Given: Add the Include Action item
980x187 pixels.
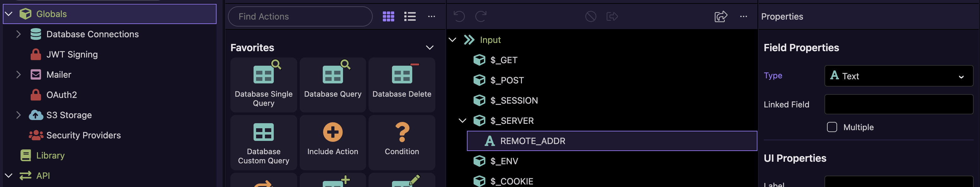Looking at the screenshot, I should tap(332, 142).
